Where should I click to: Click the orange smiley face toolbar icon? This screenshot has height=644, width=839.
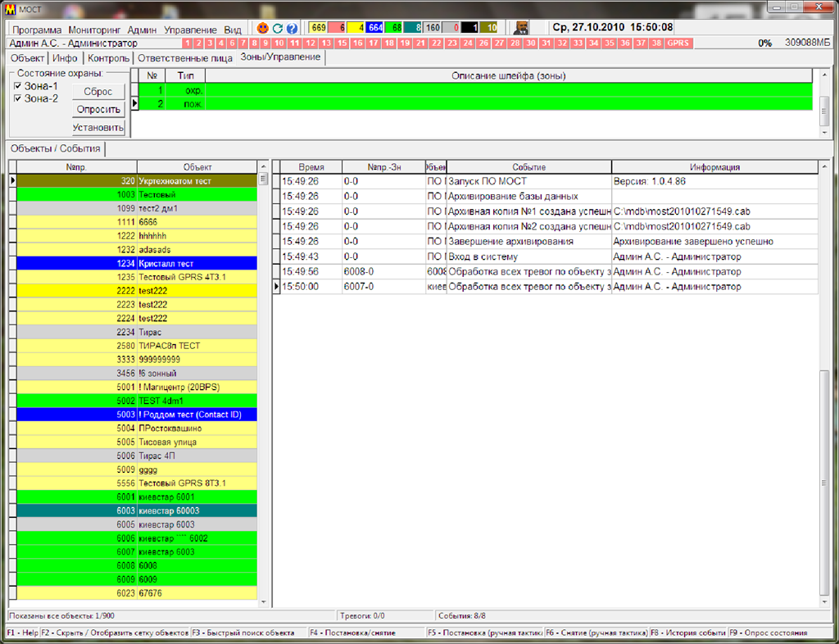(x=263, y=29)
